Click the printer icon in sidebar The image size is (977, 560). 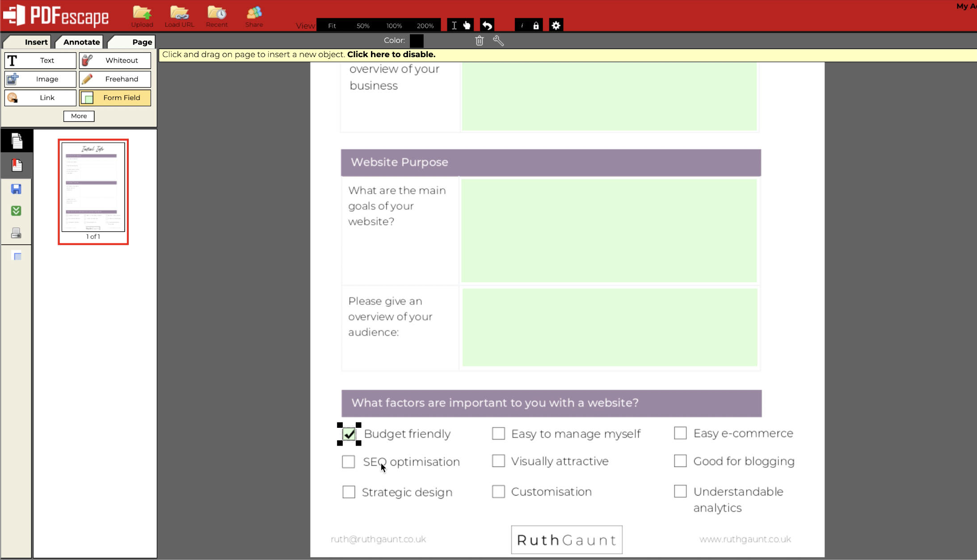pos(17,233)
